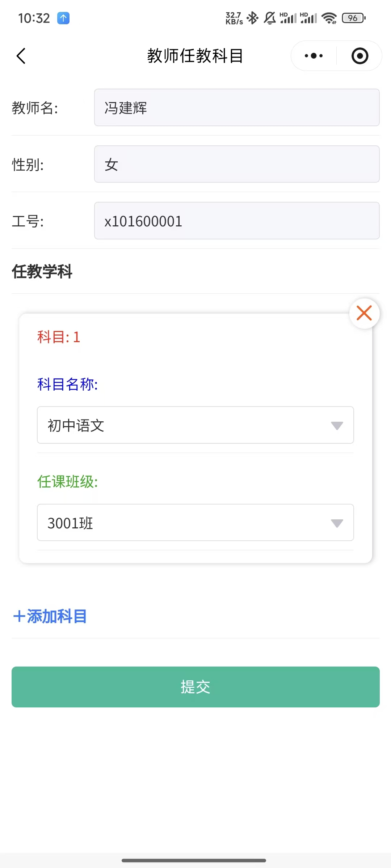Tap the muted bell notification icon

coord(270,18)
